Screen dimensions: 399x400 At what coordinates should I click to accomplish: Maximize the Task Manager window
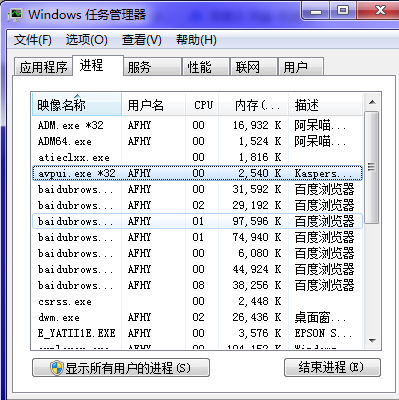[343, 11]
